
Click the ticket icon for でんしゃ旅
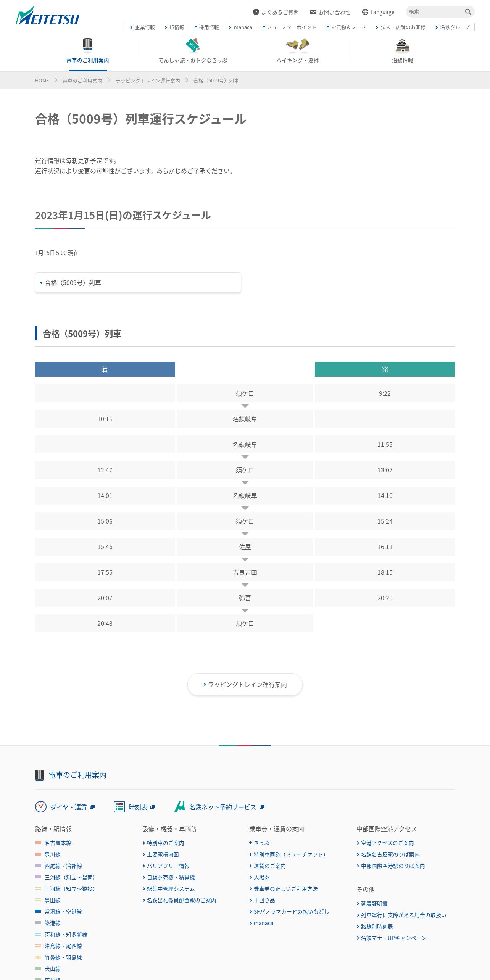193,45
